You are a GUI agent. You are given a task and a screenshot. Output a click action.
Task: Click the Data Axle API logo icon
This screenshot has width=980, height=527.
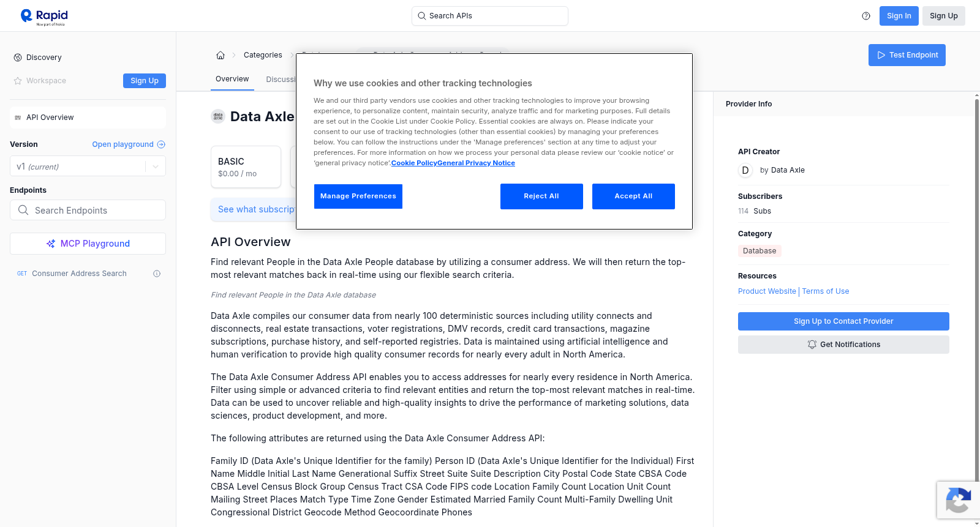pos(218,116)
